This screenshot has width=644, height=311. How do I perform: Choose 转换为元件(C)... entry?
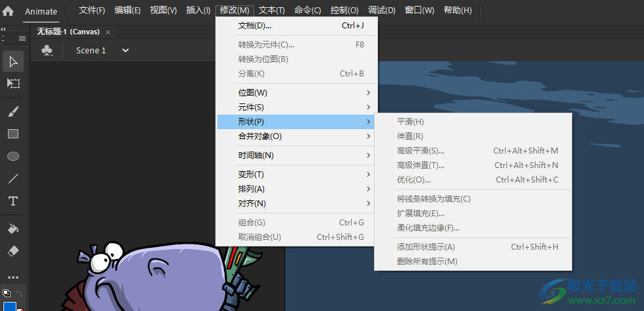[295, 45]
